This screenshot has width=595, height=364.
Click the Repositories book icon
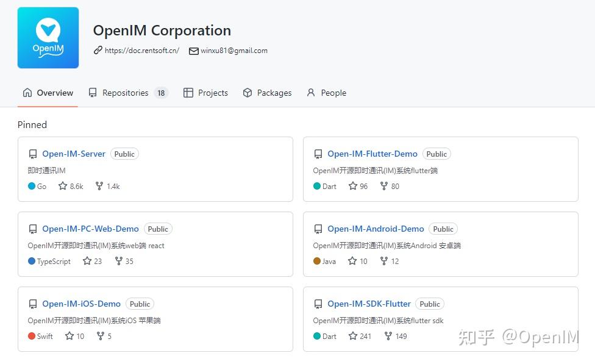click(93, 93)
